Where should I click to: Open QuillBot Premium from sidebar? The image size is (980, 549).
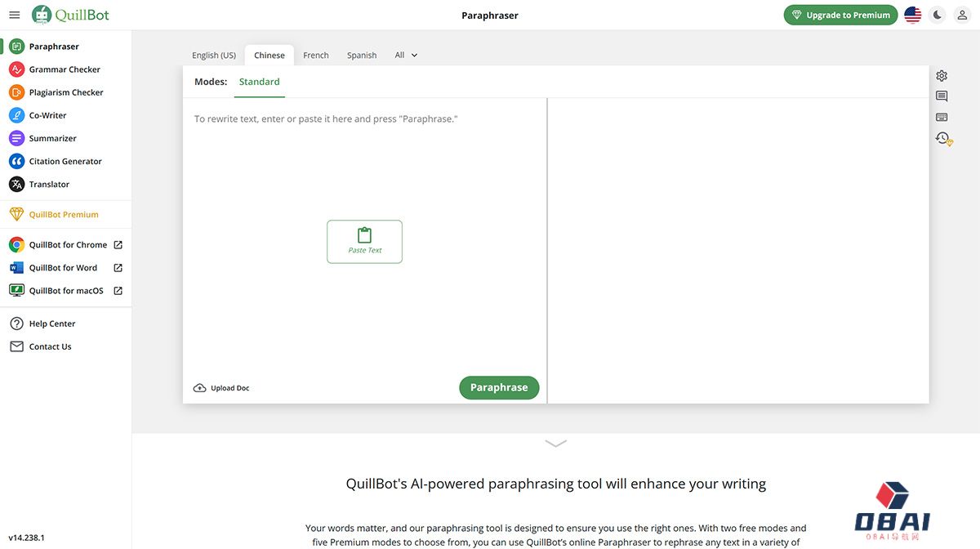coord(65,214)
